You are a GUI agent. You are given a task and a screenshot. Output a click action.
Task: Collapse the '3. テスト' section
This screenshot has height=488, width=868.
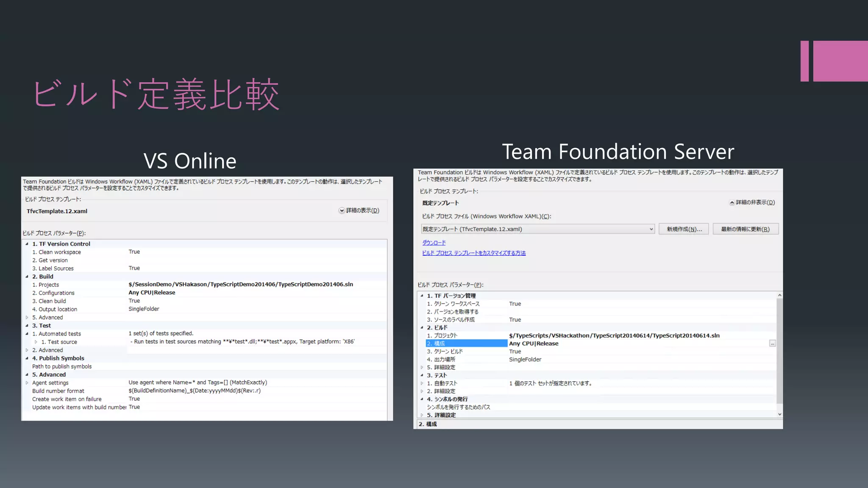coord(422,375)
